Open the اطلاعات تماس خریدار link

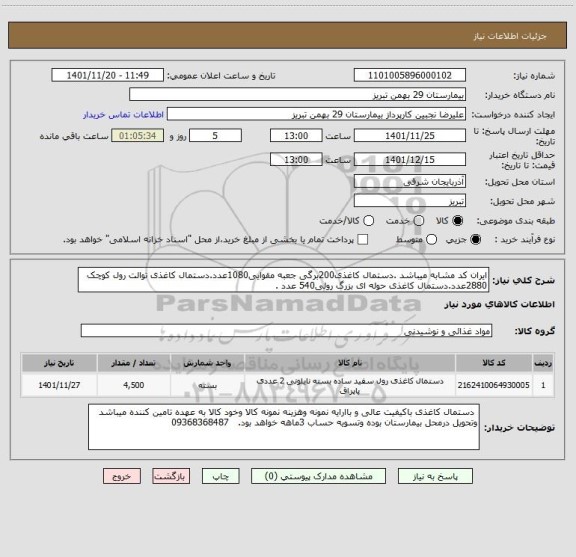point(123,115)
